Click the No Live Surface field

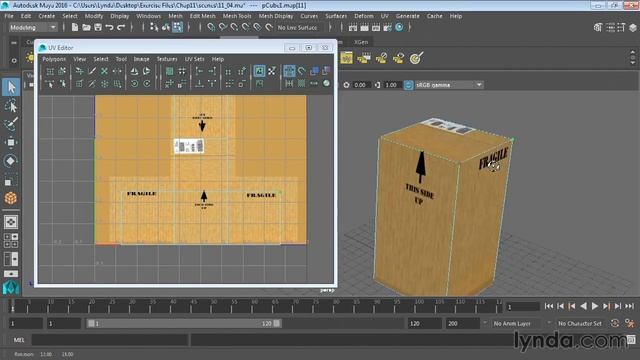[x=298, y=27]
